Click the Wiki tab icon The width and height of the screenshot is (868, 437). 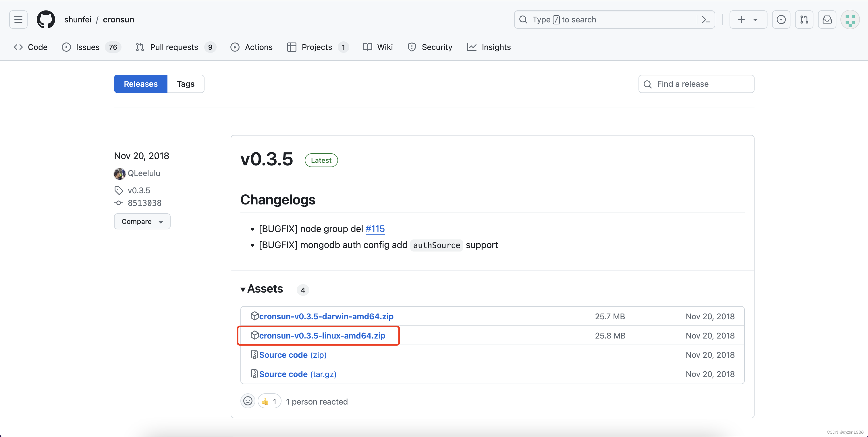[367, 47]
